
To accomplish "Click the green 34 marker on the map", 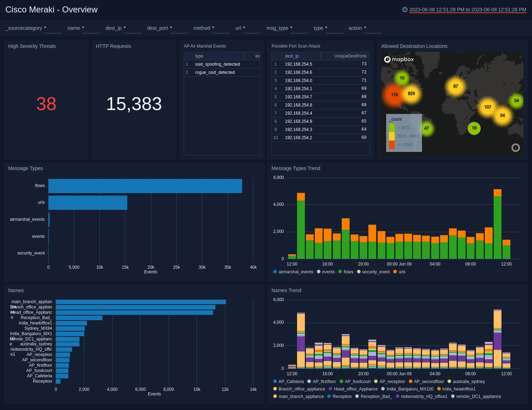I will (516, 100).
